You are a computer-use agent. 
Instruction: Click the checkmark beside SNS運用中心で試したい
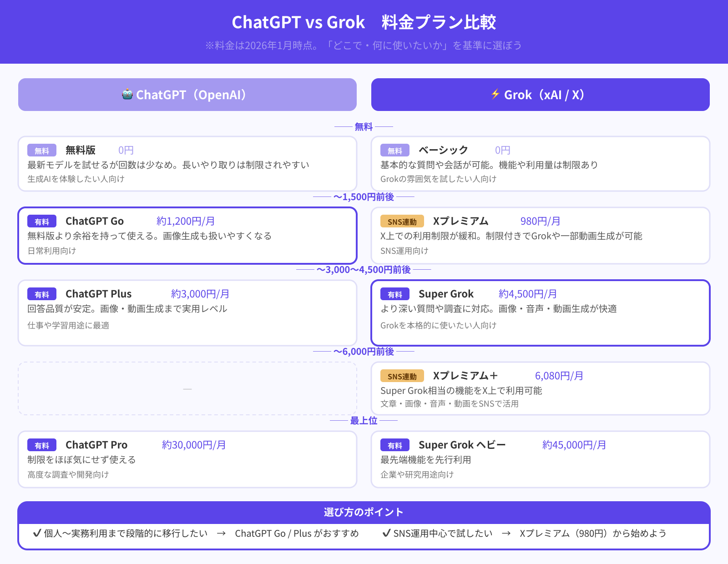(387, 533)
